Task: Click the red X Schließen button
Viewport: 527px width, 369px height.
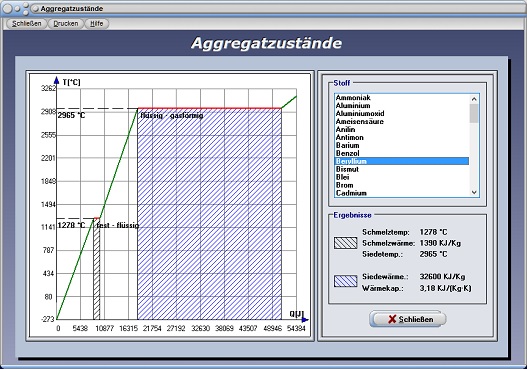Action: coord(408,319)
